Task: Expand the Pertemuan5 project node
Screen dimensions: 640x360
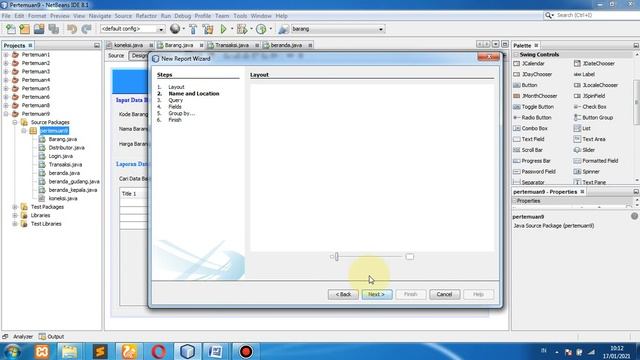Action: tap(6, 89)
